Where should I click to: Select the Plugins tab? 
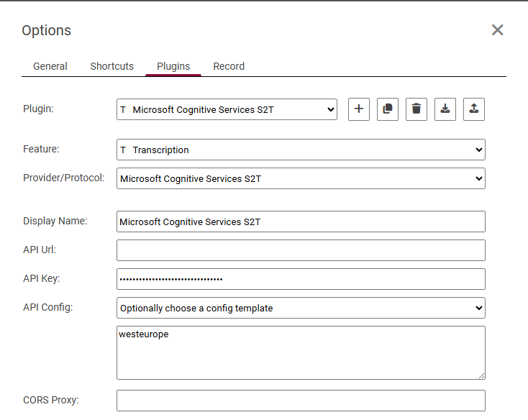173,66
